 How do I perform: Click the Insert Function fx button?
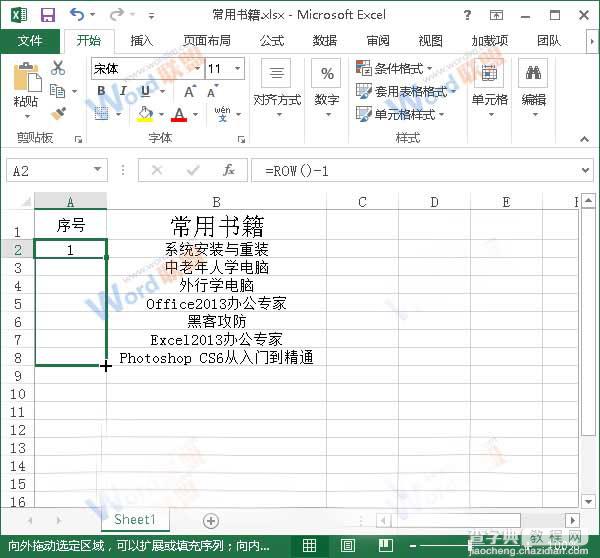point(228,170)
